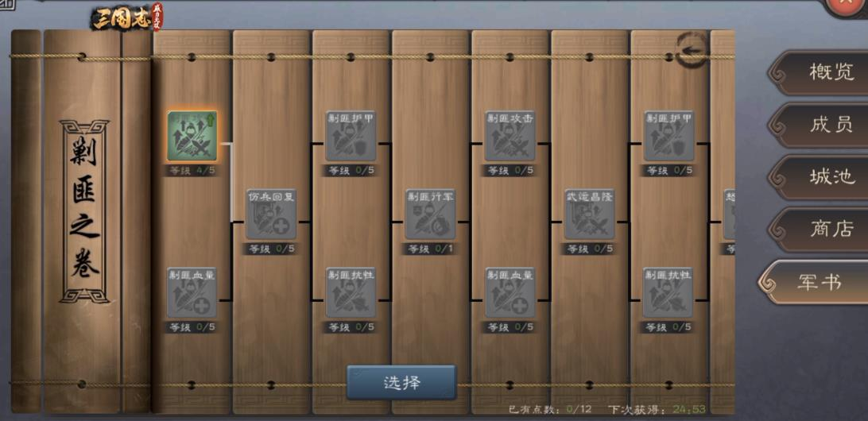Select the active 军书 tab
Viewport: 868px width, 421px height.
(x=814, y=282)
